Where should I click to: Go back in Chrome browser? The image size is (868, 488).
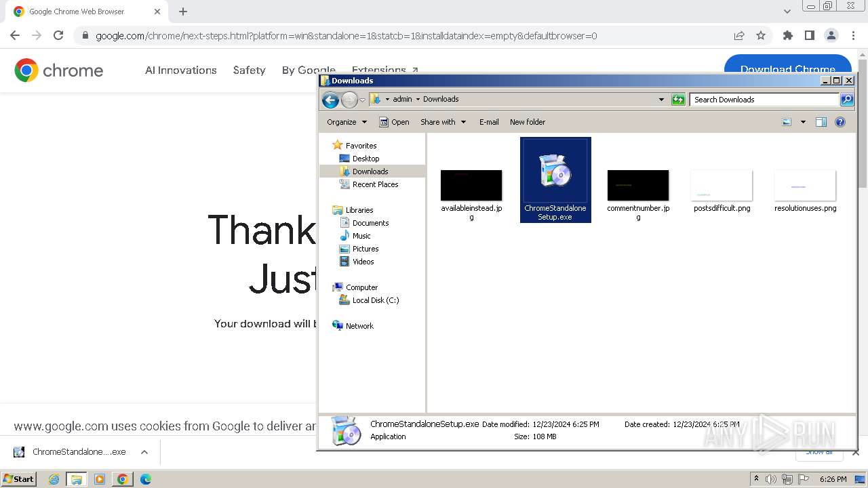click(15, 36)
